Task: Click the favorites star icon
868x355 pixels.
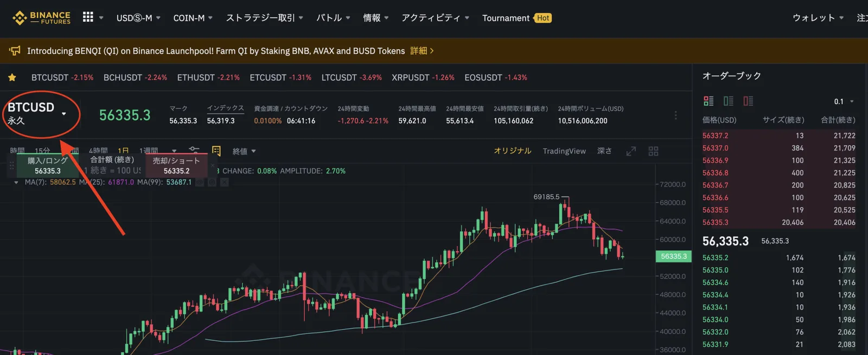Action: point(12,78)
